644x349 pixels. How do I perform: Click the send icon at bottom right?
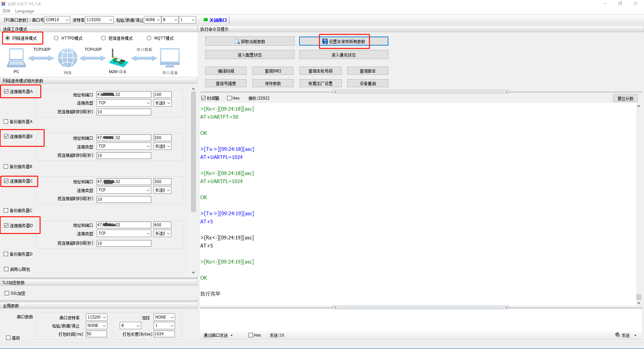(x=618, y=335)
